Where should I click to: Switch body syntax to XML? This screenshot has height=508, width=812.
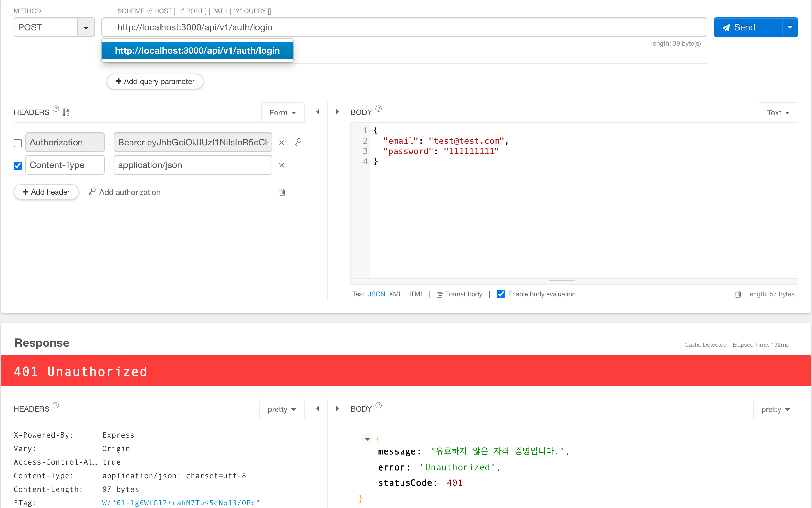pos(395,294)
